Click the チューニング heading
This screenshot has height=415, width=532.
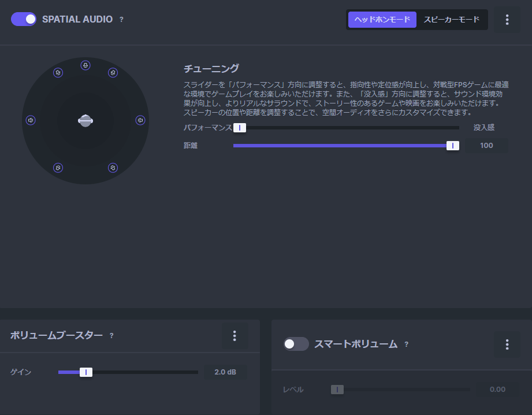211,69
